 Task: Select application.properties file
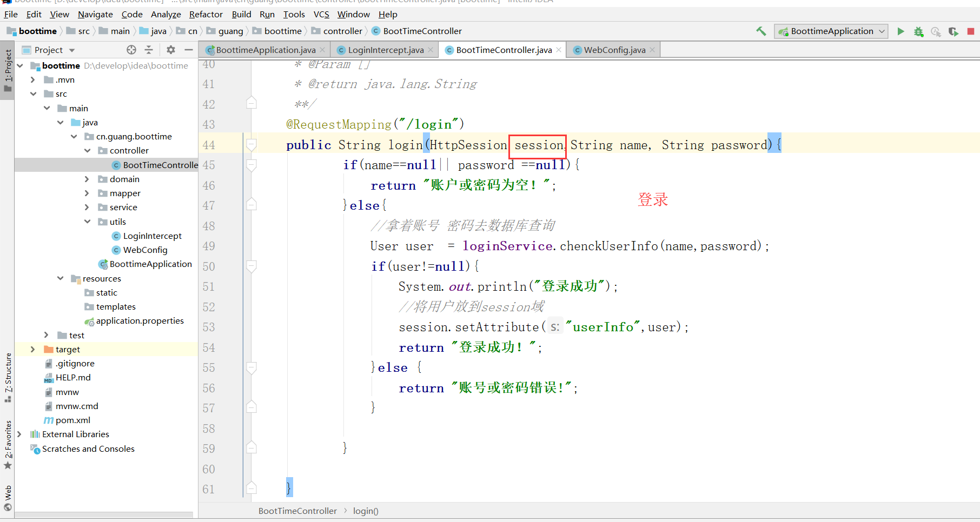coord(134,320)
